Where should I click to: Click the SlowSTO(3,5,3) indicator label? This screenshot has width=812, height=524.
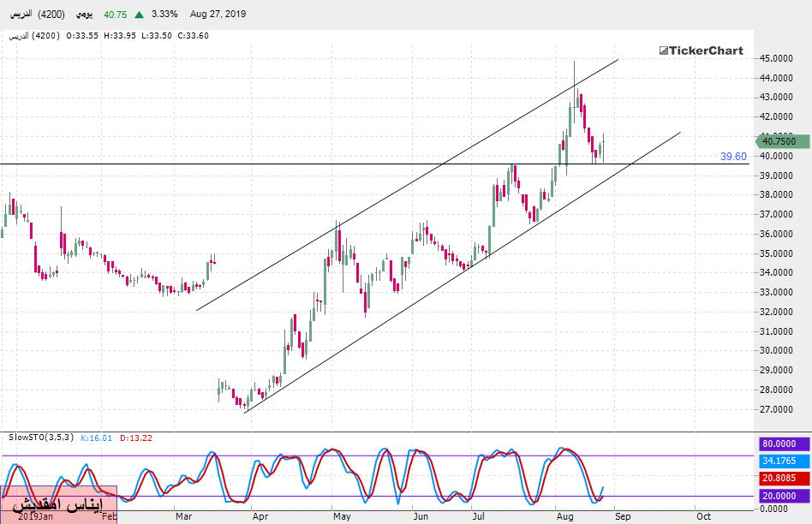41,438
